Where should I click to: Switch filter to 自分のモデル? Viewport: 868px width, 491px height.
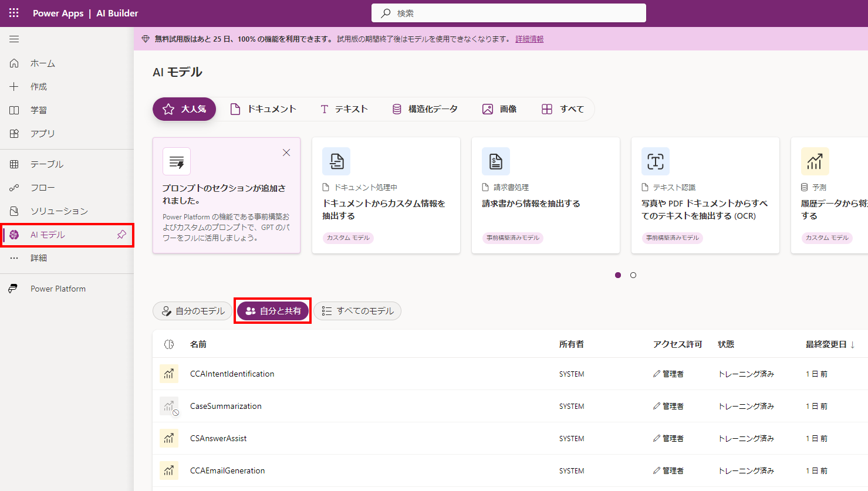[192, 311]
